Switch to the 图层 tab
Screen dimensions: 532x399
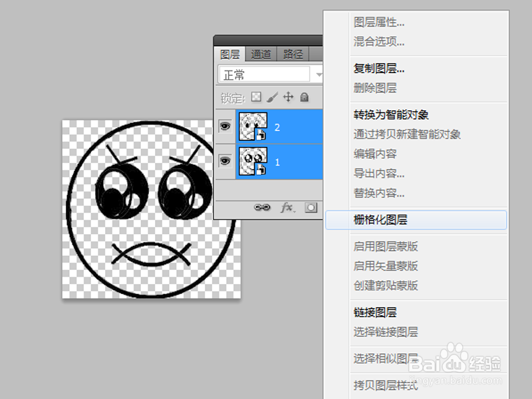point(230,55)
